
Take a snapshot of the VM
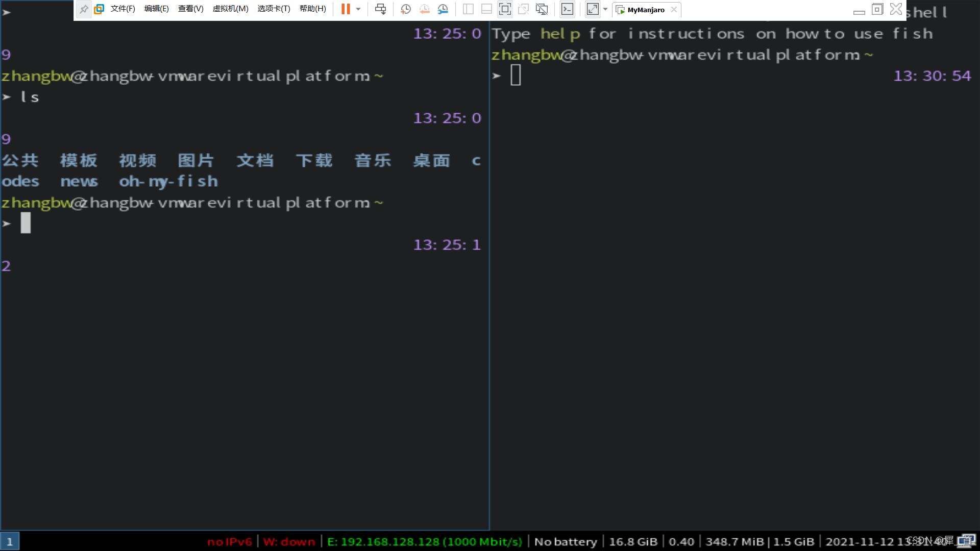(406, 9)
